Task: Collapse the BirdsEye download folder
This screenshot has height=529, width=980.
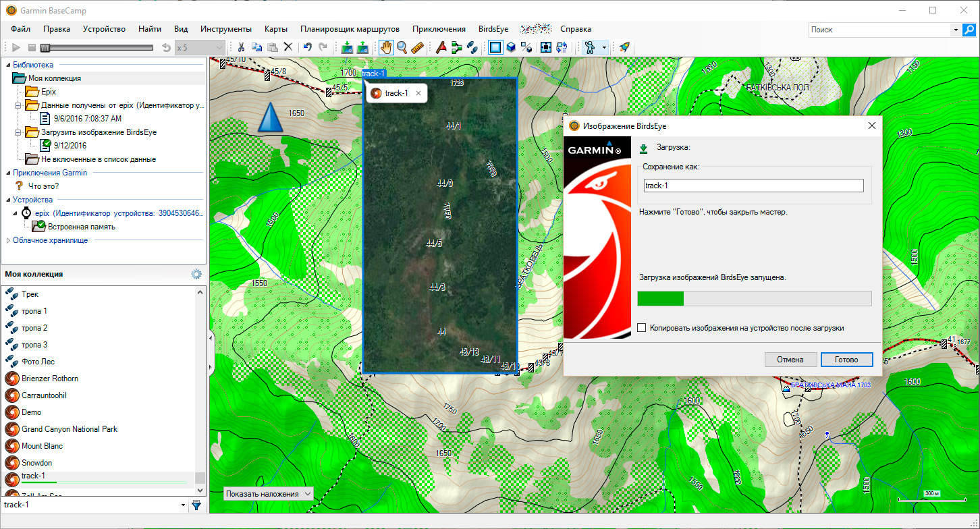Action: click(x=18, y=132)
